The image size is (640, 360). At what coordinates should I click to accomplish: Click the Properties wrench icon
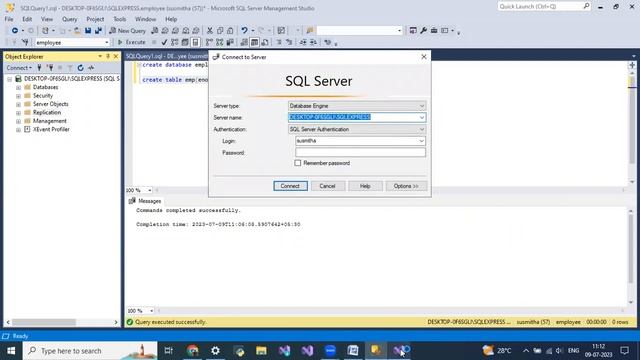pos(423,31)
